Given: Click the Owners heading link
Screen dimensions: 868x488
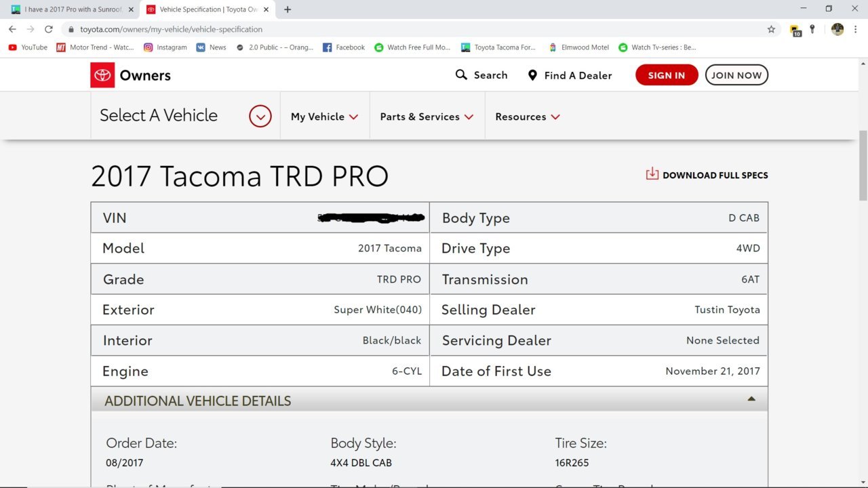Looking at the screenshot, I should coord(145,75).
